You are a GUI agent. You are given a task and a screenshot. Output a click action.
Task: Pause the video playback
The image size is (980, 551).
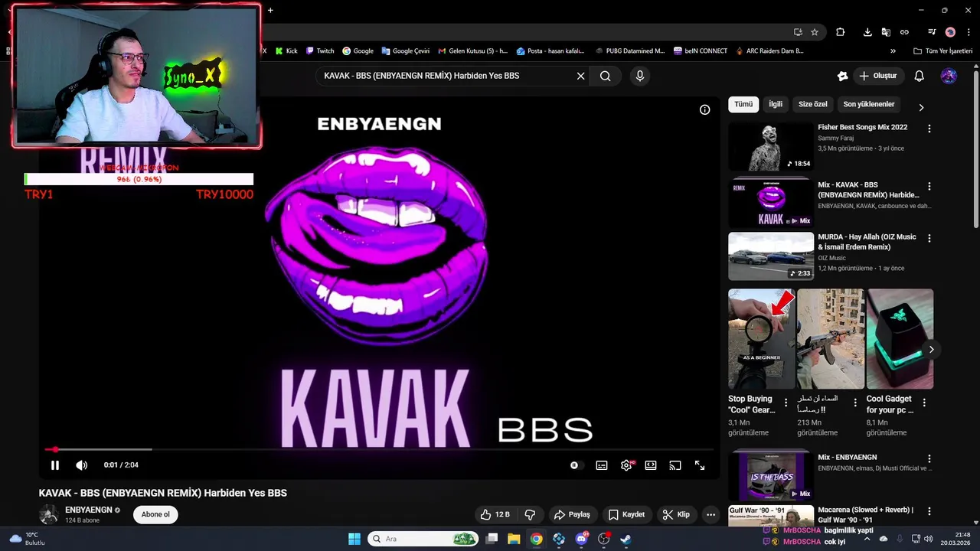[x=55, y=465]
